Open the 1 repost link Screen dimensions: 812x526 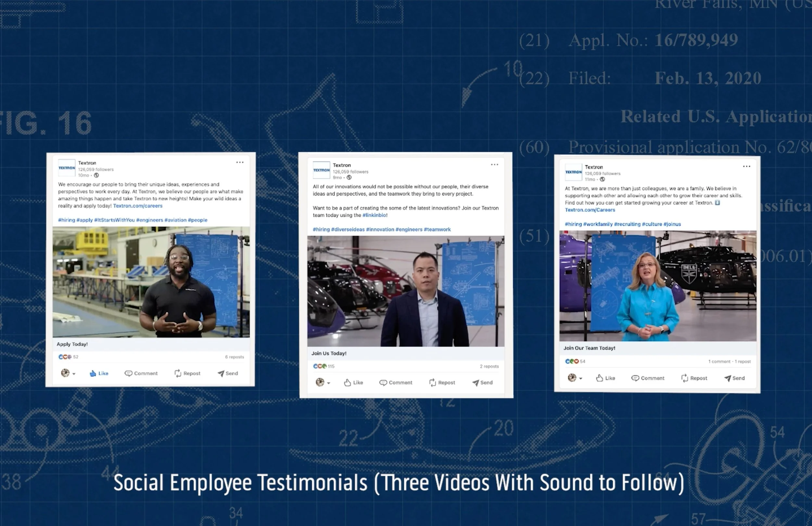743,362
